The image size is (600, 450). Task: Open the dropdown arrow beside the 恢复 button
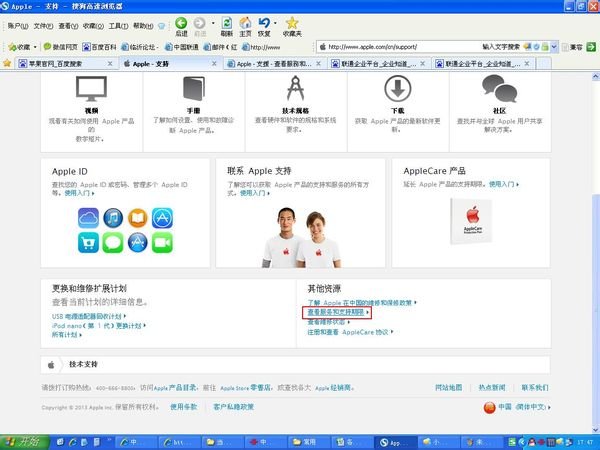tap(275, 23)
